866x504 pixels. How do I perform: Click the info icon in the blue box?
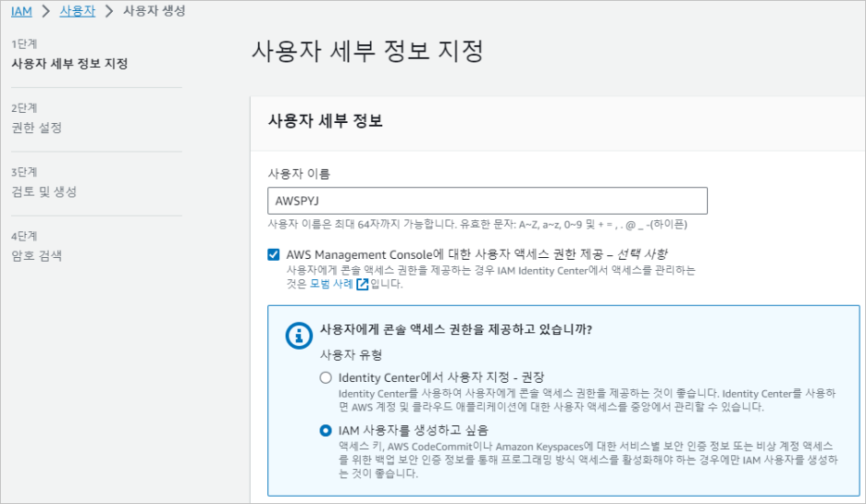coord(299,335)
